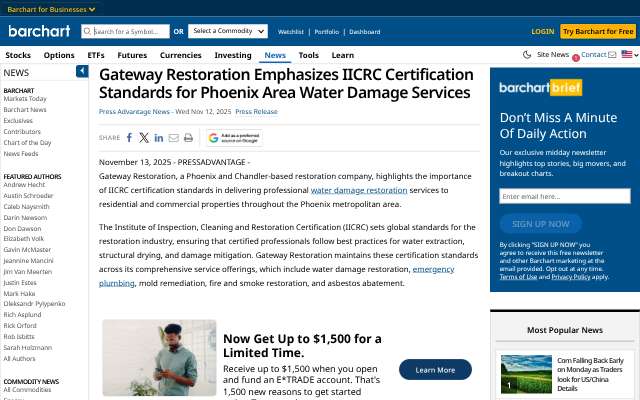Open the Stocks menu
Viewport: 640px width, 400px height.
18,55
